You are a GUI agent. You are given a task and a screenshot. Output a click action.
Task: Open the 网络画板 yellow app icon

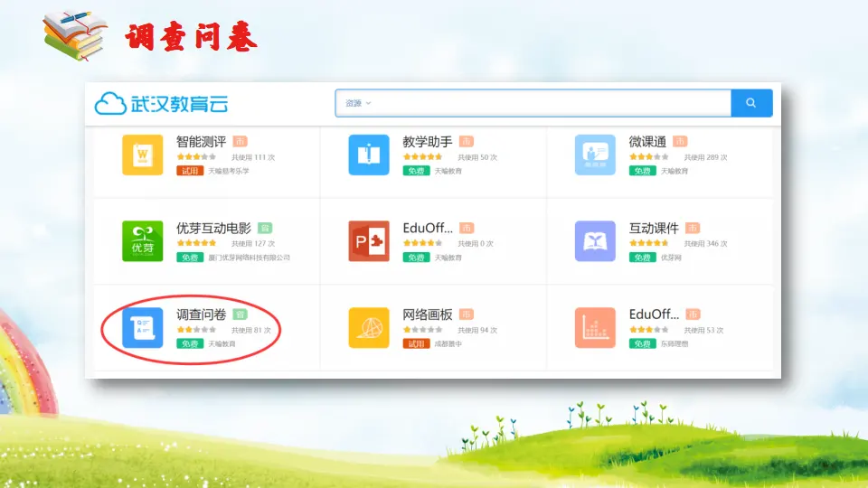pos(369,327)
